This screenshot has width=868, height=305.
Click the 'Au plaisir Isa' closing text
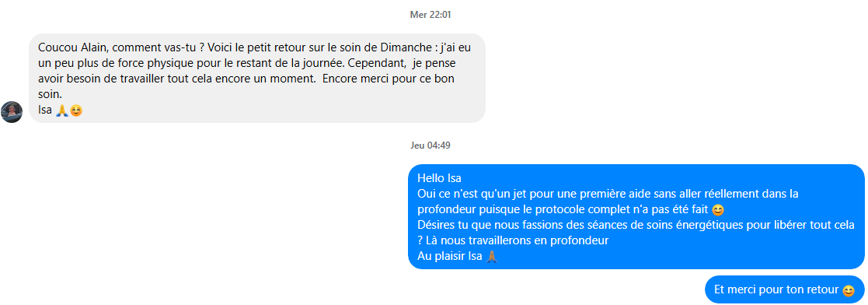click(450, 257)
